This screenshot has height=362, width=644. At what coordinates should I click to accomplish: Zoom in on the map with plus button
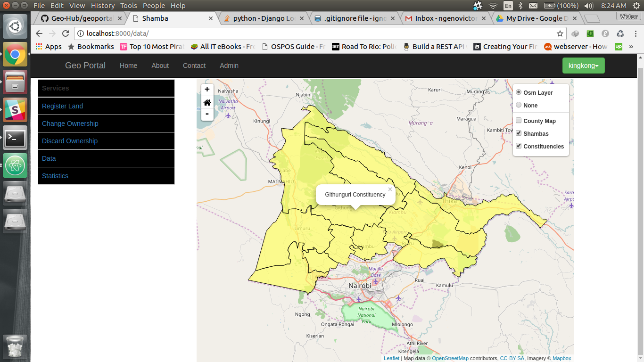pos(207,90)
